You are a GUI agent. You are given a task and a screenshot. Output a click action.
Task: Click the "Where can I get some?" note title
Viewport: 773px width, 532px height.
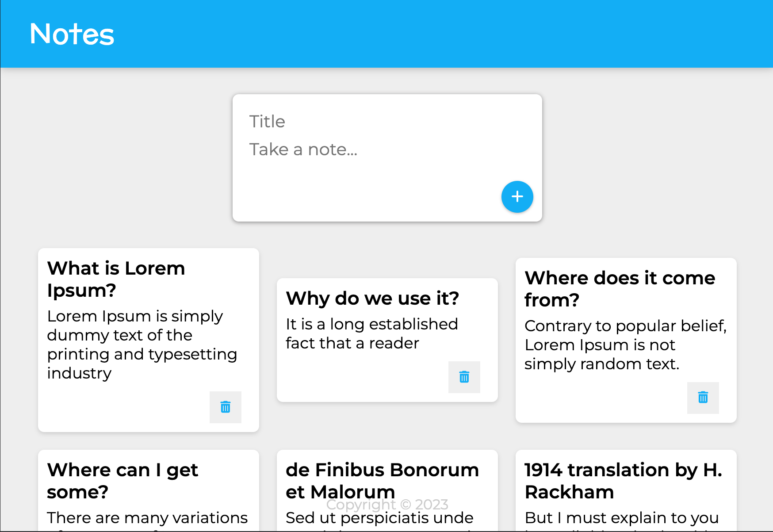tap(122, 481)
